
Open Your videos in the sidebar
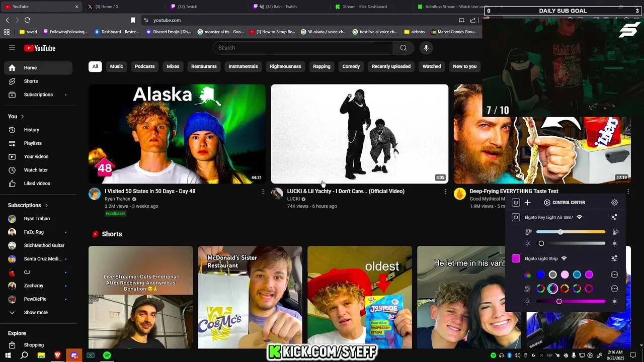coord(38,156)
